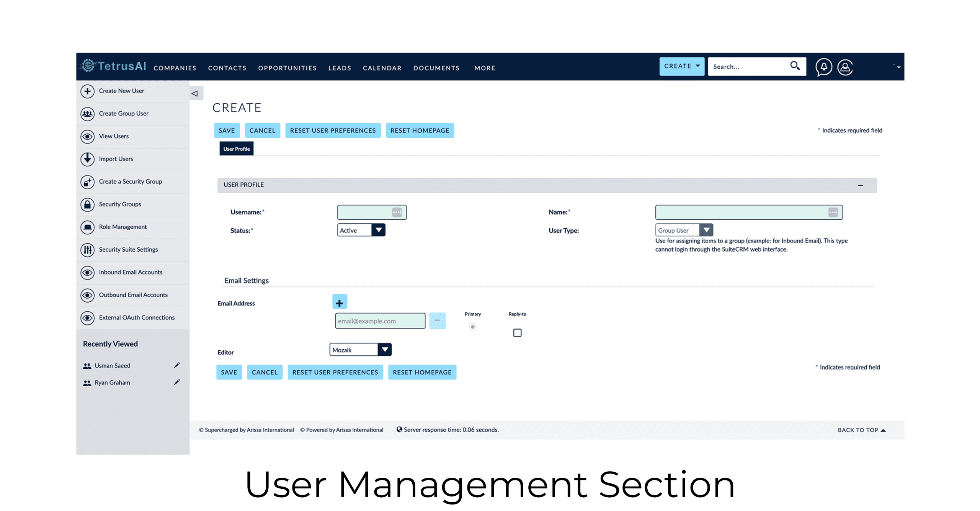The height and width of the screenshot is (511, 980).
Task: Click into the Name input field
Action: tap(748, 212)
